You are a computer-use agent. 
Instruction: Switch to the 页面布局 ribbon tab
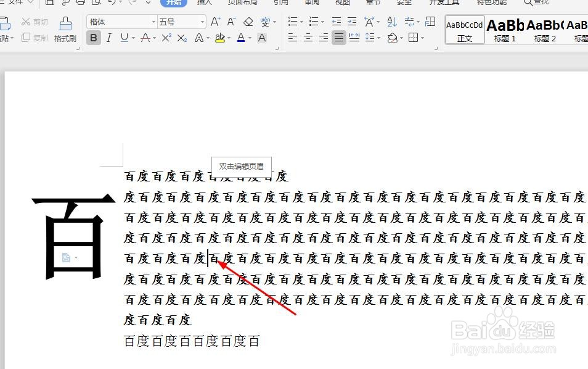pyautogui.click(x=243, y=2)
